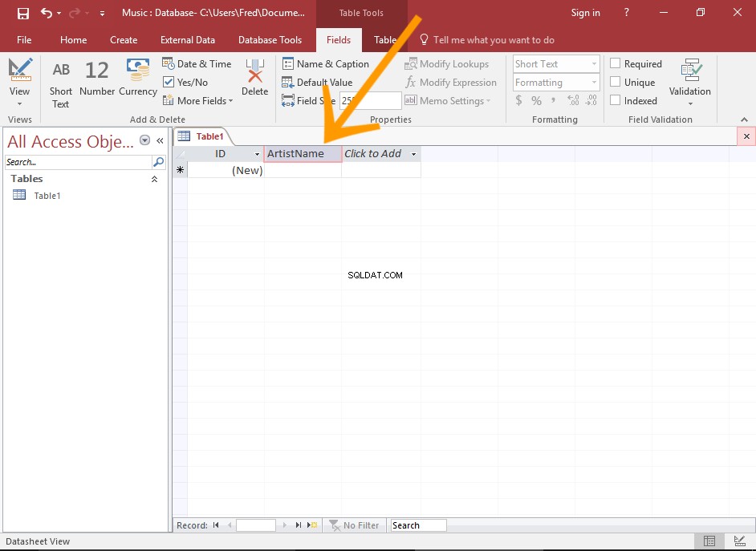Click Increase Decimals icon

(573, 101)
